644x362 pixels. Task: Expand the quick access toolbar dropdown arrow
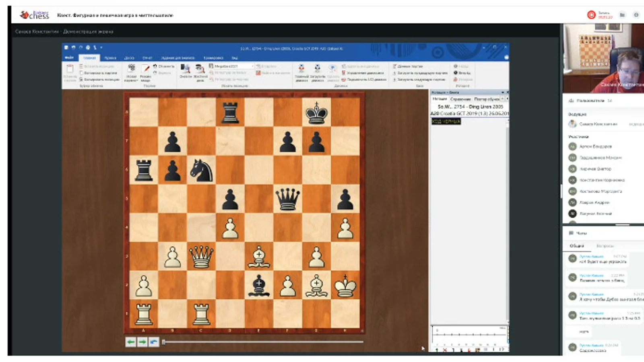tap(101, 47)
